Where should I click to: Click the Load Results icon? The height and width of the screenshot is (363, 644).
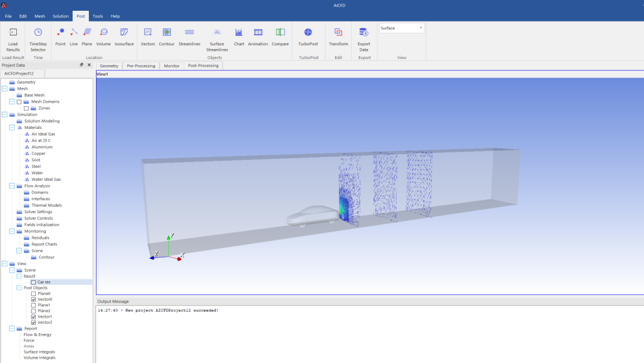pyautogui.click(x=13, y=32)
